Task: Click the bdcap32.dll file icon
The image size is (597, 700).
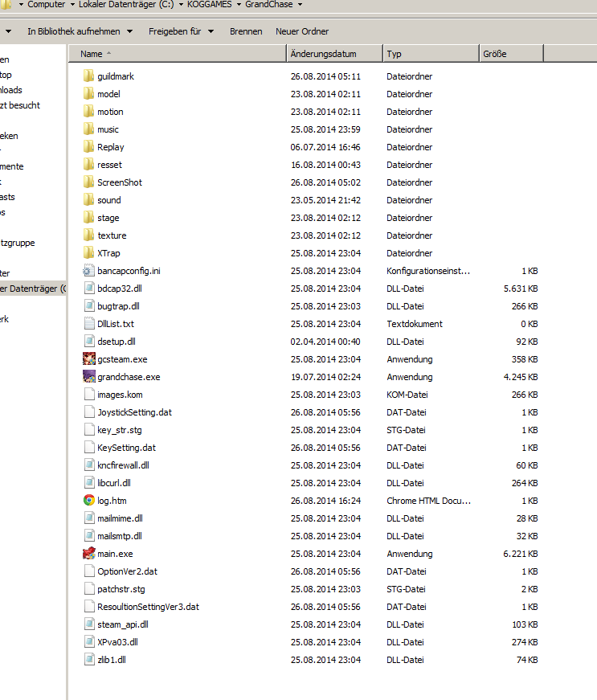Action: point(89,289)
